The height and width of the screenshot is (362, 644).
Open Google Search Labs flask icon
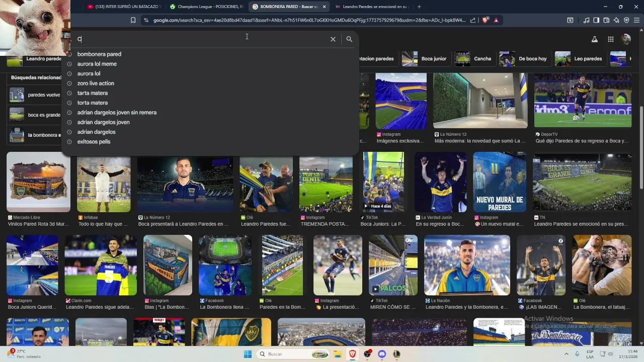[x=594, y=39]
